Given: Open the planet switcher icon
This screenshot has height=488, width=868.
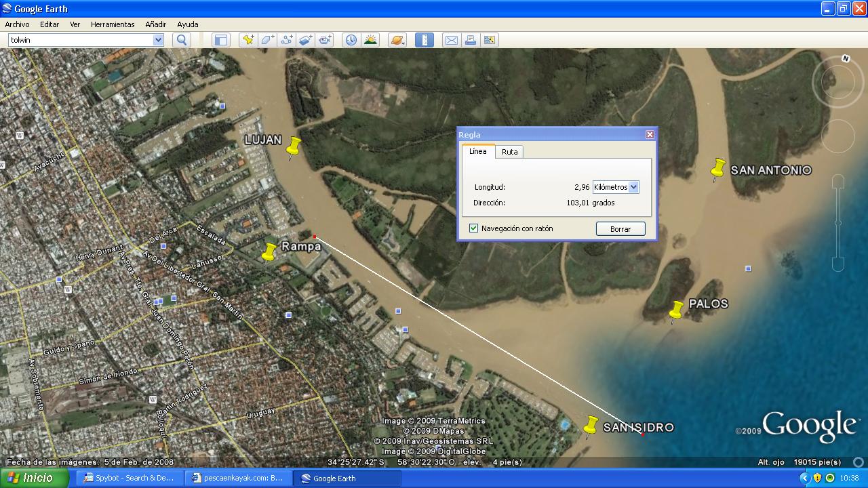Looking at the screenshot, I should click(397, 40).
